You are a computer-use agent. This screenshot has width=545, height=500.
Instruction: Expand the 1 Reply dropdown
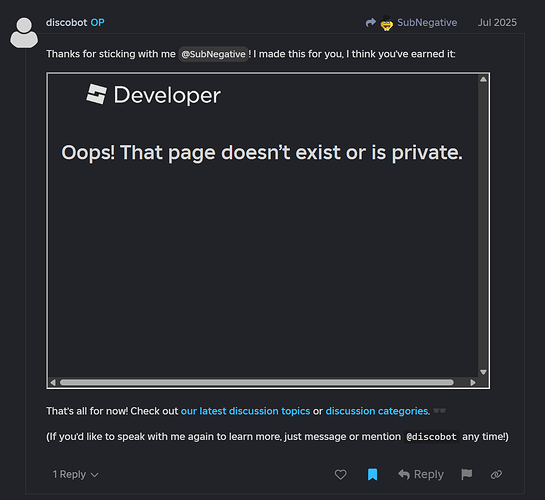[x=75, y=474]
